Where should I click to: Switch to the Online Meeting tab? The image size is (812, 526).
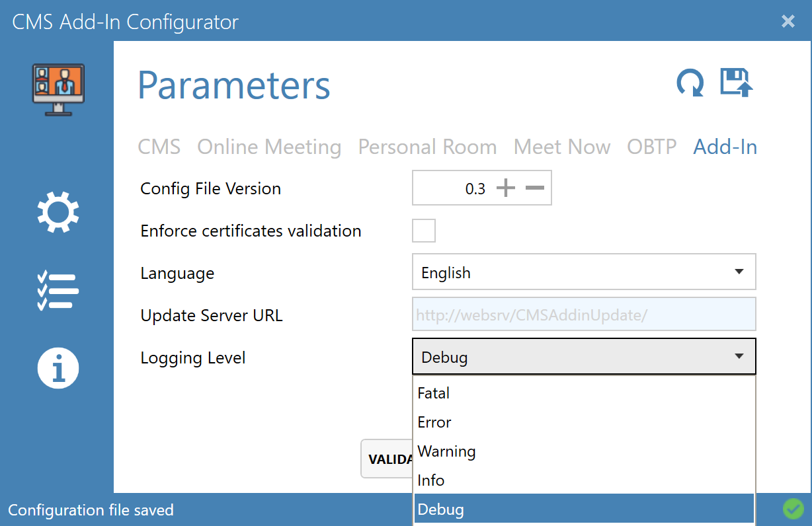[269, 147]
